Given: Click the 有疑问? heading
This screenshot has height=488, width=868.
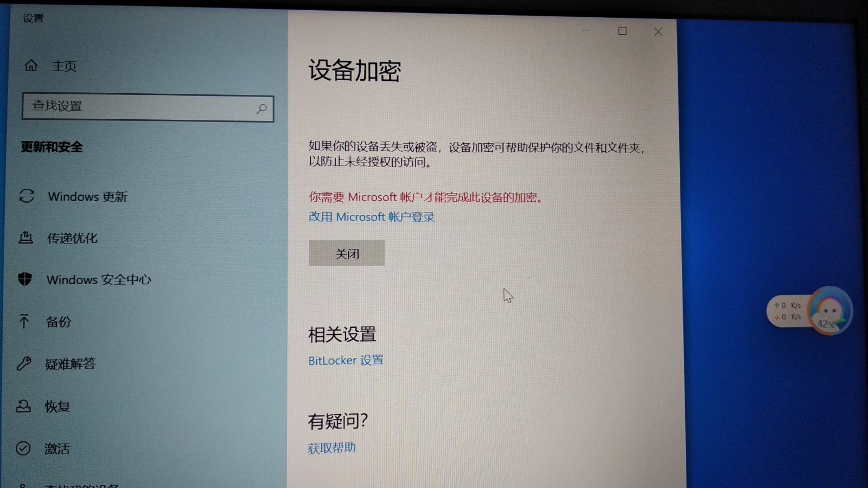Looking at the screenshot, I should [x=337, y=421].
